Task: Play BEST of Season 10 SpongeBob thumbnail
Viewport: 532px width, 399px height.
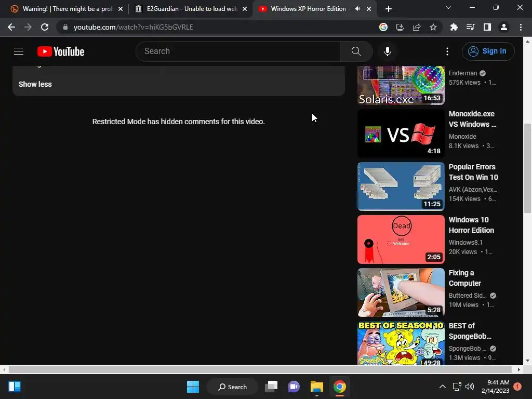Action: [401, 343]
